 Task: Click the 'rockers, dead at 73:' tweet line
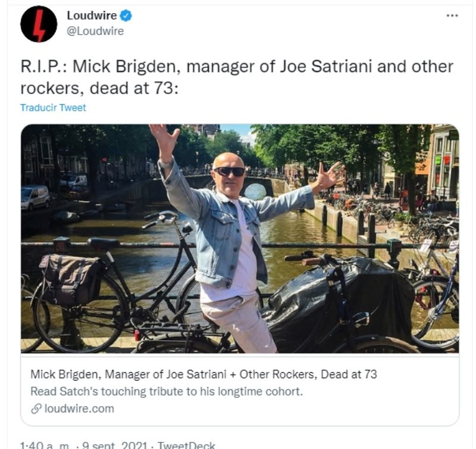tap(99, 88)
